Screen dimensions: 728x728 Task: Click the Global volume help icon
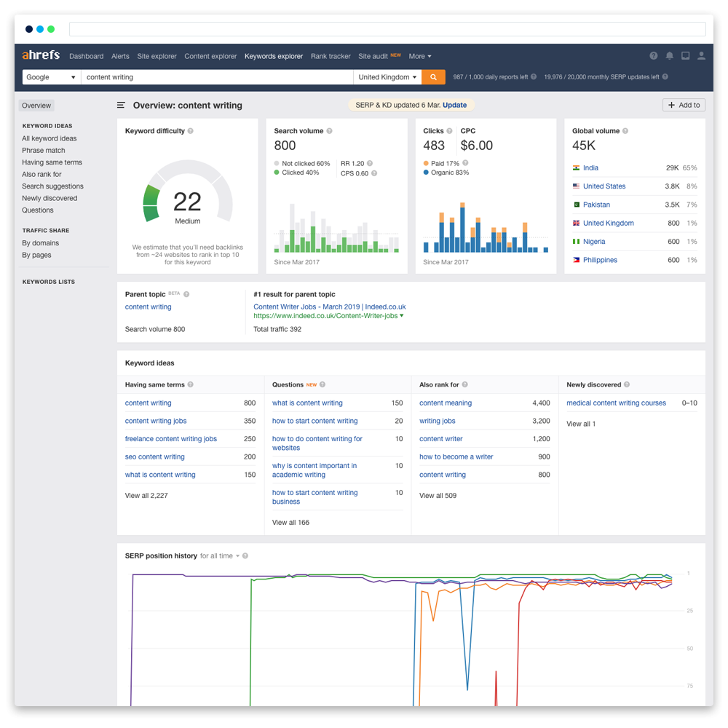point(625,131)
